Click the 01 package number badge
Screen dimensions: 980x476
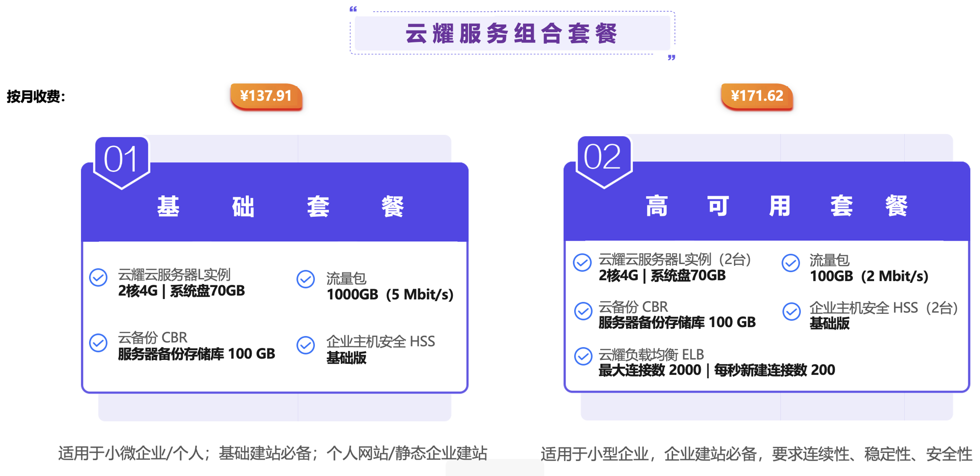tap(121, 162)
